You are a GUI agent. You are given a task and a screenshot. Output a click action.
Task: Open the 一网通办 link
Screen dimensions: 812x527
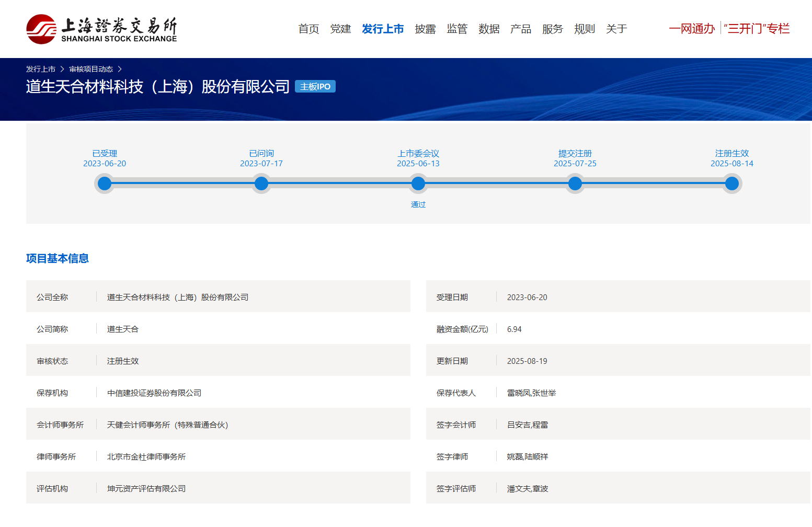(692, 29)
